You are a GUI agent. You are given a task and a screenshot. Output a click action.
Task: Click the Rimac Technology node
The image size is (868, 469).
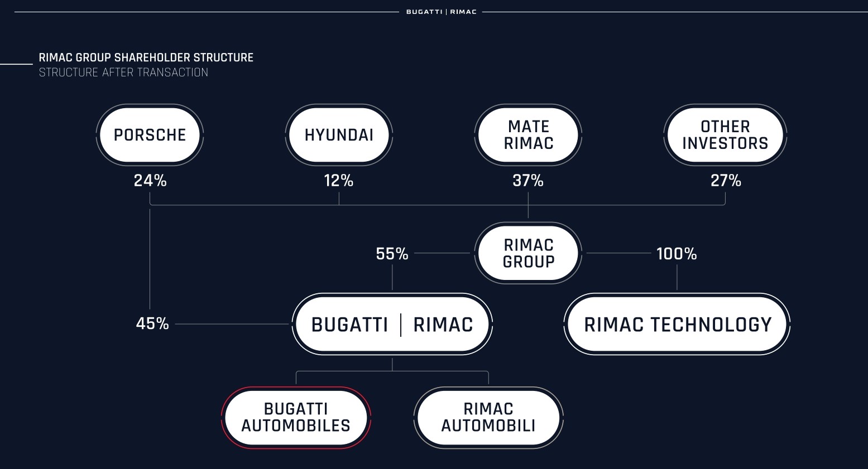click(677, 324)
